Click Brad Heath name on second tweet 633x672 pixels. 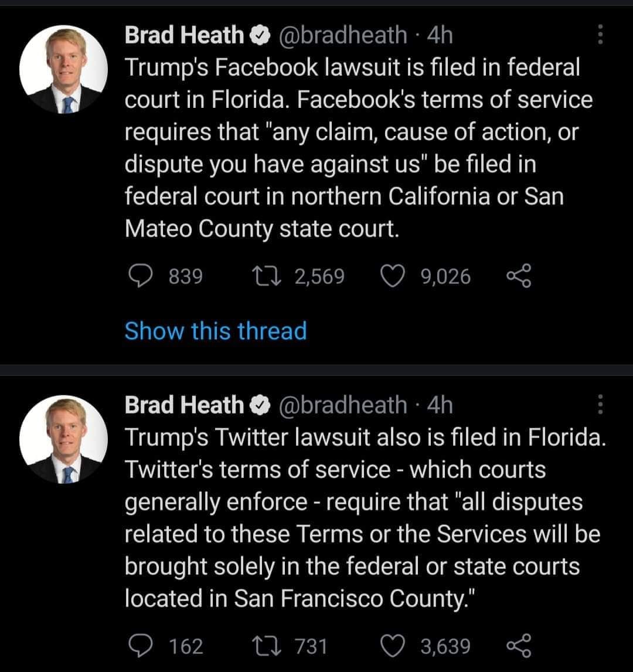(x=184, y=405)
